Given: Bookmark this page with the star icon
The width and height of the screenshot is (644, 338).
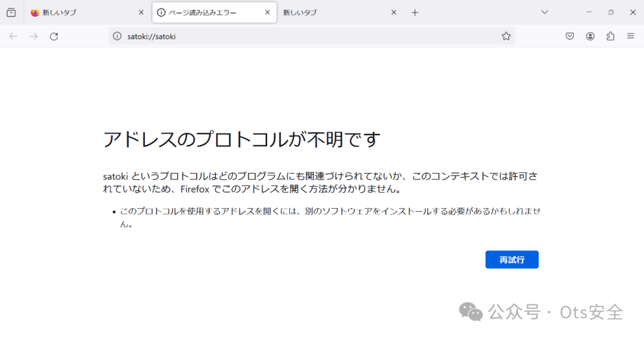Looking at the screenshot, I should (506, 36).
